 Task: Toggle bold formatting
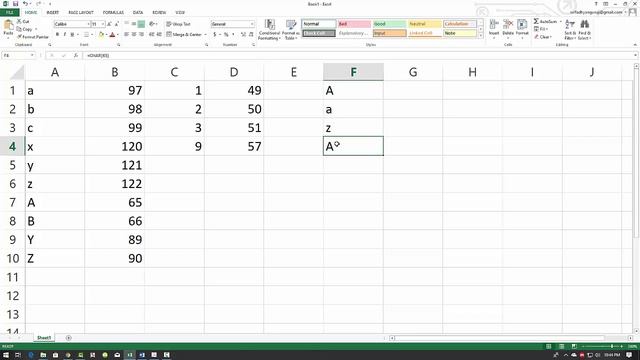58,35
